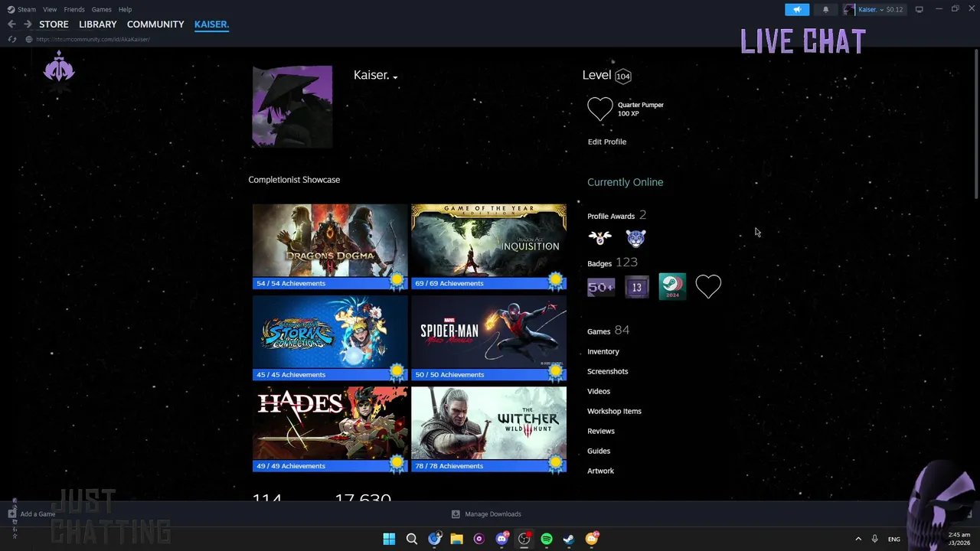Click the Level 104 badge
Image resolution: width=980 pixels, height=551 pixels.
(x=623, y=76)
